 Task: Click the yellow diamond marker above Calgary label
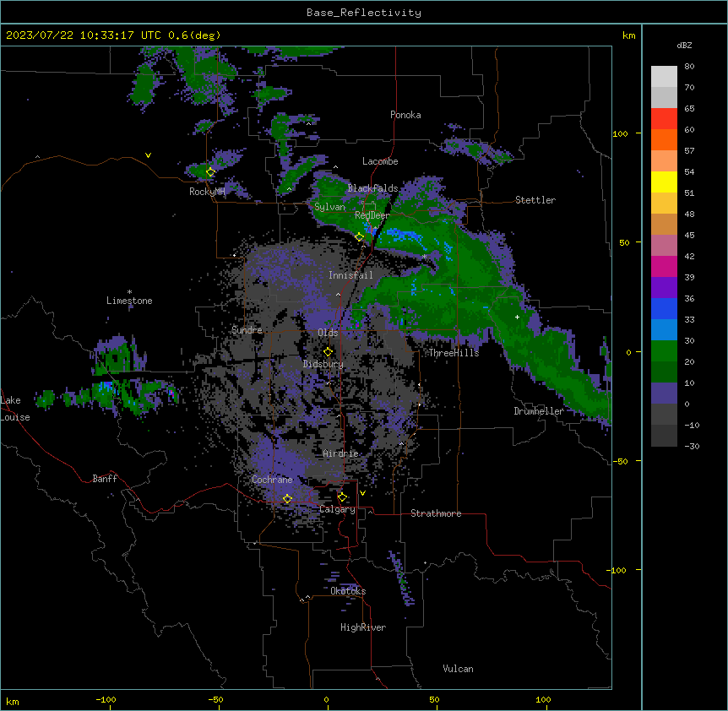[x=342, y=497]
